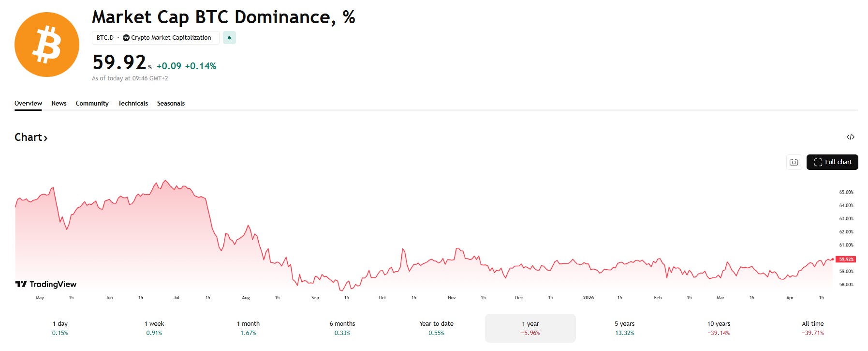Select the Year to date range
The width and height of the screenshot is (868, 351).
436,328
